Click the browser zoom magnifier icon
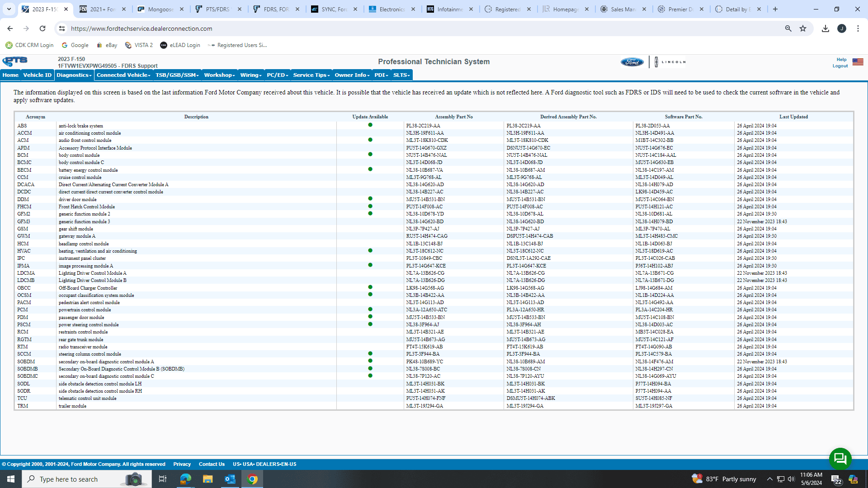The height and width of the screenshot is (488, 868). 788,28
